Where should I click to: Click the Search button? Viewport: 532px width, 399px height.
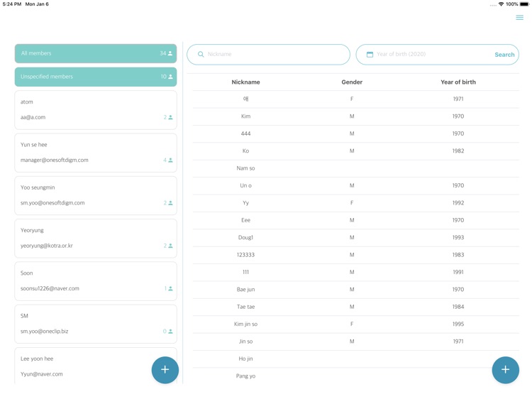pos(504,55)
